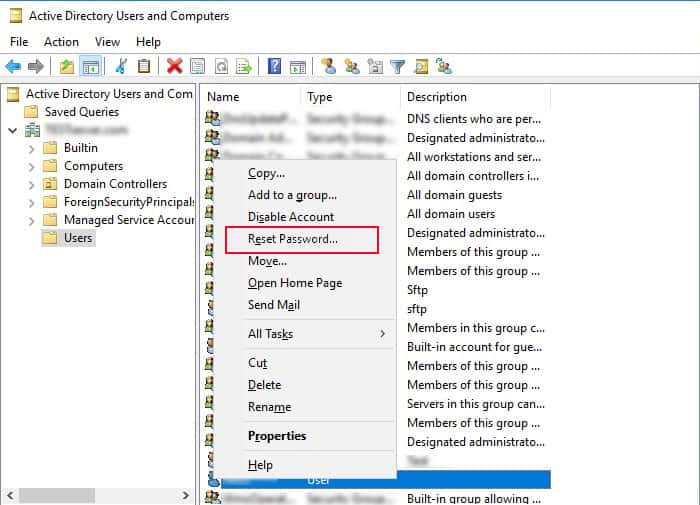The image size is (700, 505).
Task: Click the Cut scissors toolbar icon
Action: point(121,67)
